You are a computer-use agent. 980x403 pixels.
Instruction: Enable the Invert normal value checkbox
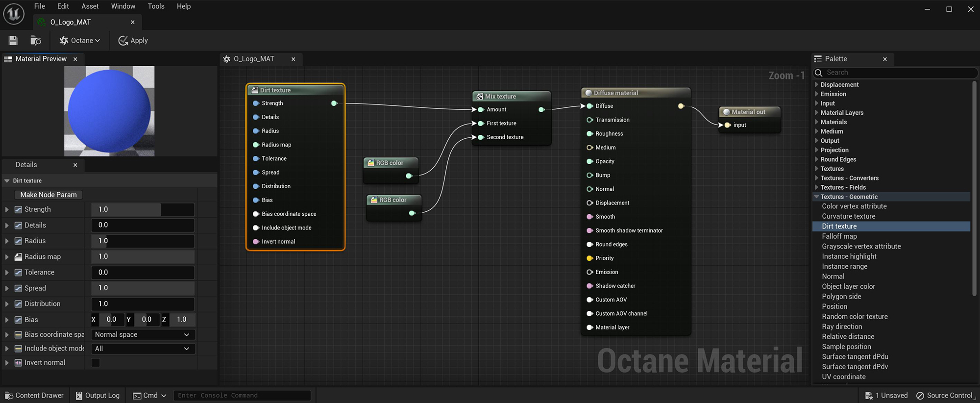pyautogui.click(x=96, y=363)
